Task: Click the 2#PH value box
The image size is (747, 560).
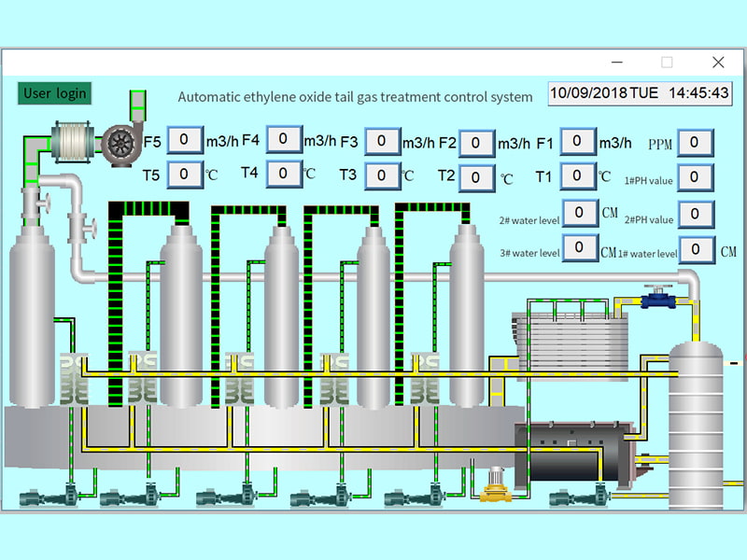Action: 695,214
